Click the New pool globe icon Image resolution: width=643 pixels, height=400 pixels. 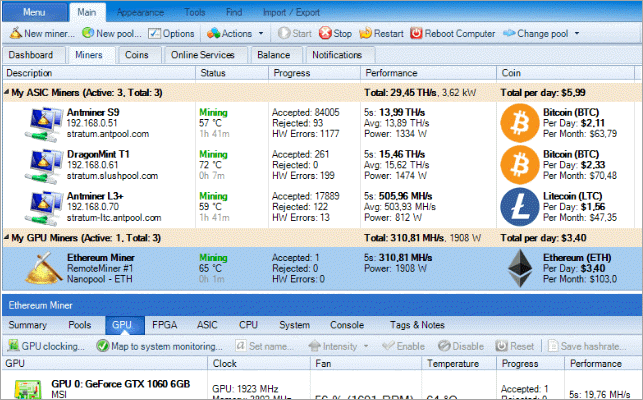pos(88,33)
